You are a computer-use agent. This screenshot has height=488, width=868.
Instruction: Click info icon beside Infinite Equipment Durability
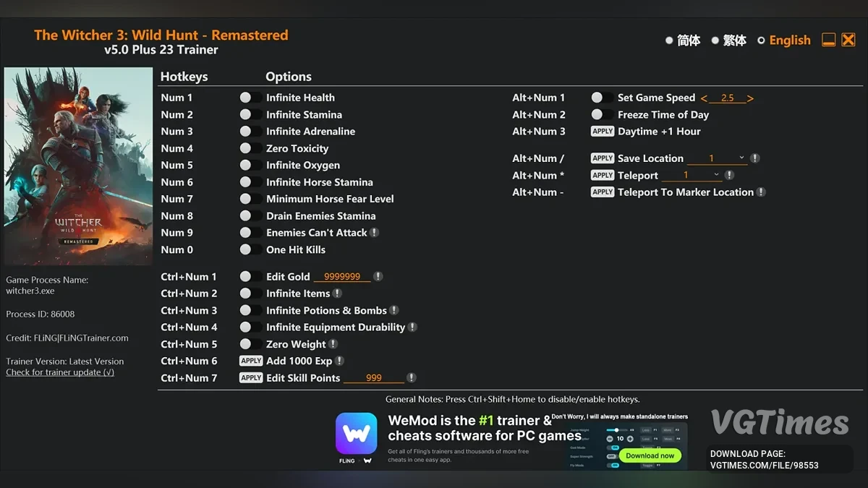(412, 328)
